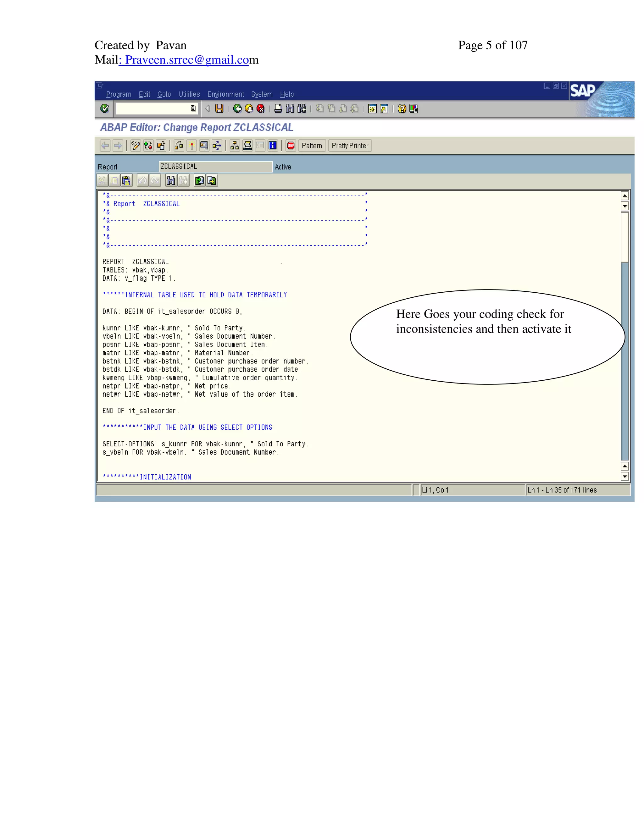The height and width of the screenshot is (833, 644).
Task: Open the Environment menu
Action: (225, 94)
